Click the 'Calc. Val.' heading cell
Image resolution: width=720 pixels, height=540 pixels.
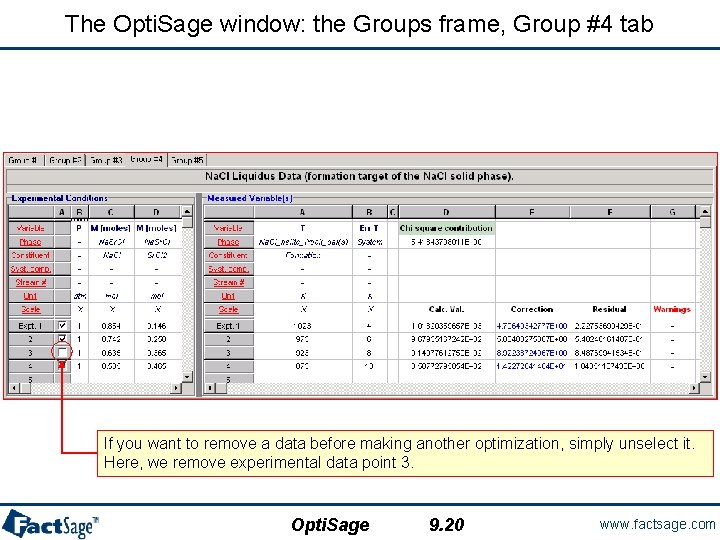point(446,309)
